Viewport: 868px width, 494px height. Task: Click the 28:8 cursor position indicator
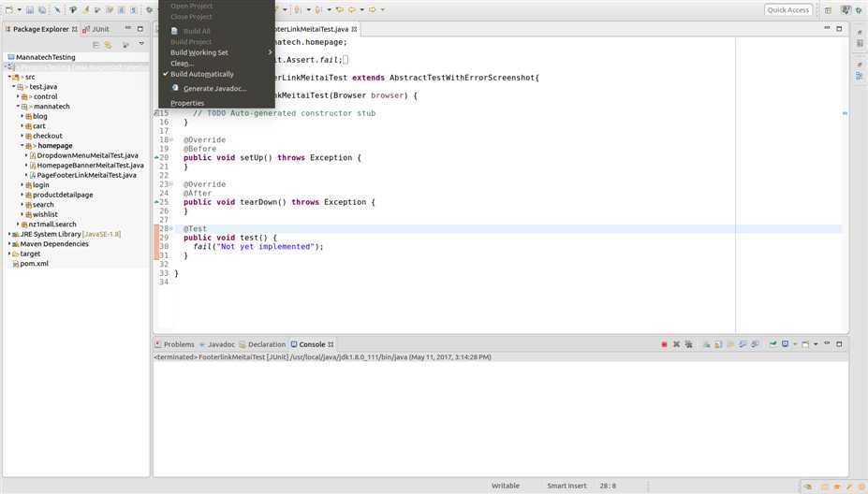tap(608, 486)
